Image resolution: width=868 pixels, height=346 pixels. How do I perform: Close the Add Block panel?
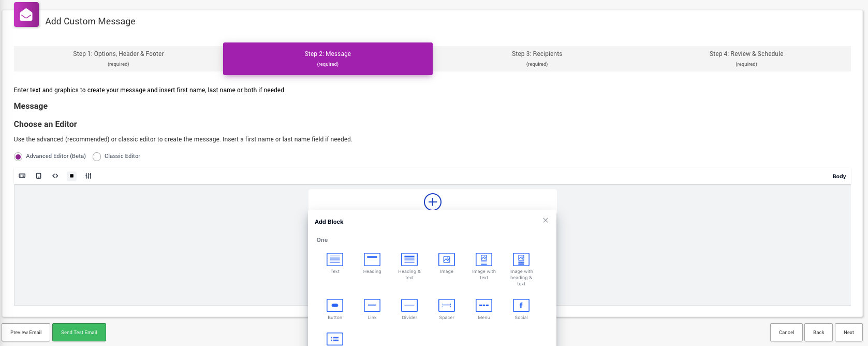click(x=546, y=220)
